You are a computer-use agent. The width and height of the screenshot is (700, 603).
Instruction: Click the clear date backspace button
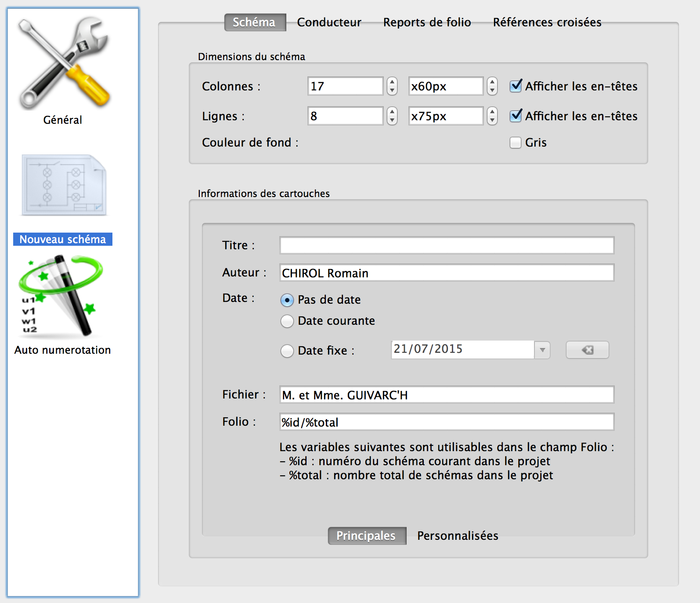(x=587, y=350)
